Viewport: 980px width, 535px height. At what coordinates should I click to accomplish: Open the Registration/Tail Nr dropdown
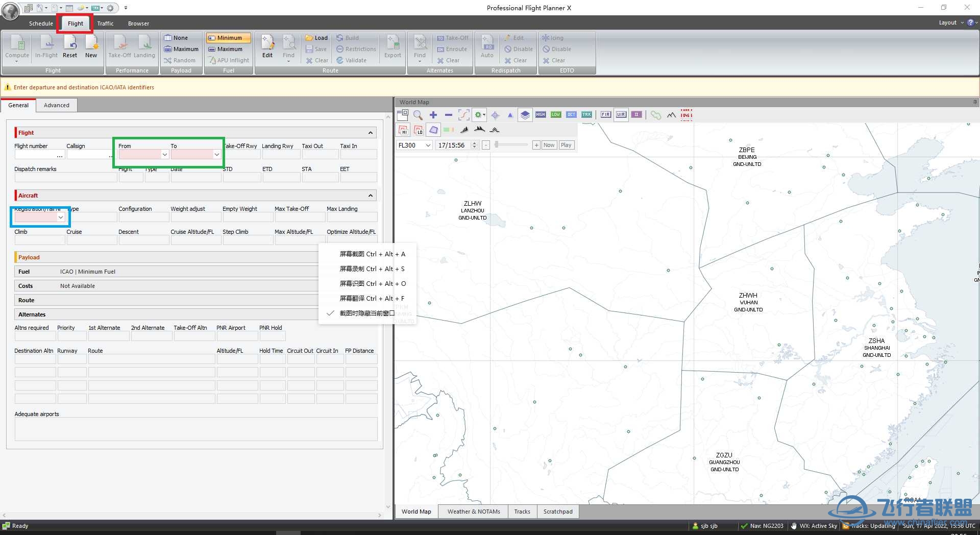click(x=61, y=217)
